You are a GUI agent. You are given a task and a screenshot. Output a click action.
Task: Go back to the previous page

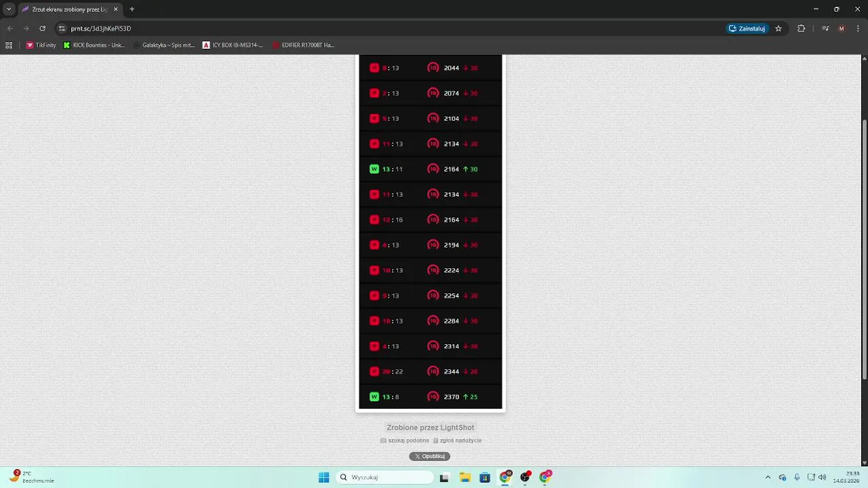tap(9, 28)
